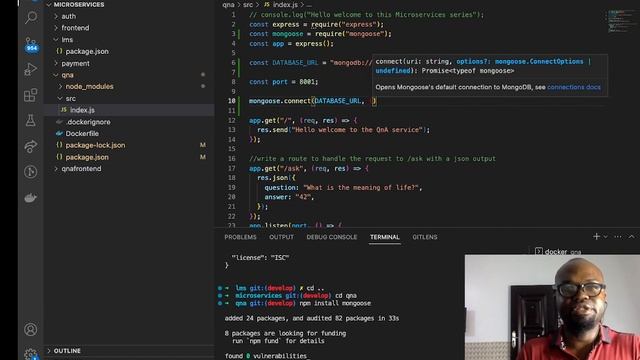Open the Accounts icon in activity bar
640x360 pixels.
pos(31,329)
